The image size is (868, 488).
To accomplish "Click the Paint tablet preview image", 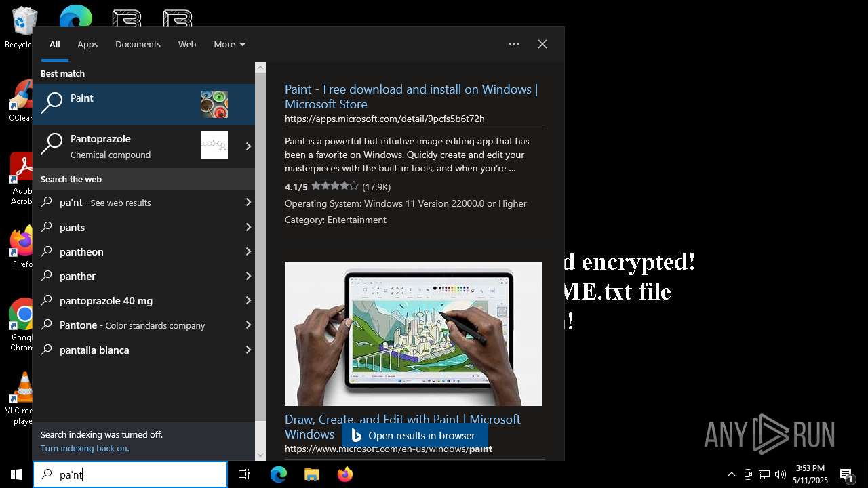I will coord(414,333).
